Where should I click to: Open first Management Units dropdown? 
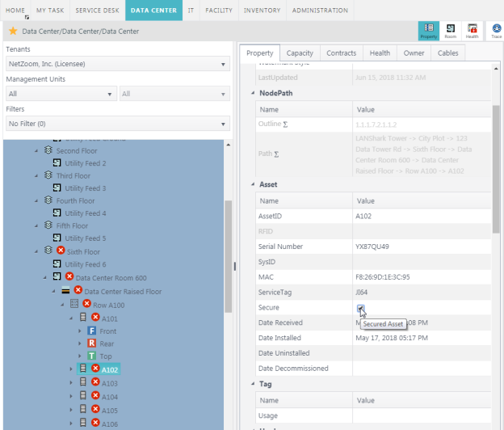tap(61, 94)
